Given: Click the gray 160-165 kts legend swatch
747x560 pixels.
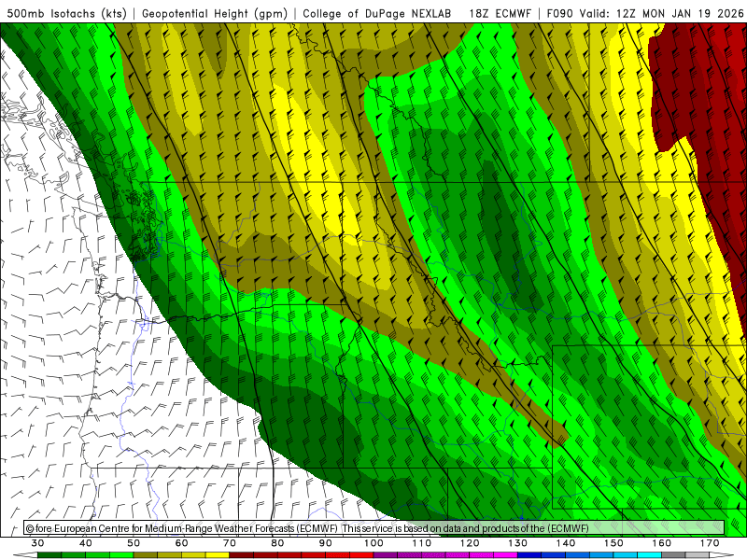Looking at the screenshot, I should click(x=672, y=555).
